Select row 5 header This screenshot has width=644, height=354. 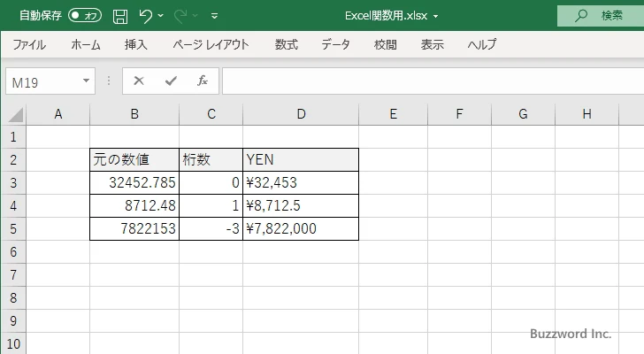pyautogui.click(x=12, y=229)
